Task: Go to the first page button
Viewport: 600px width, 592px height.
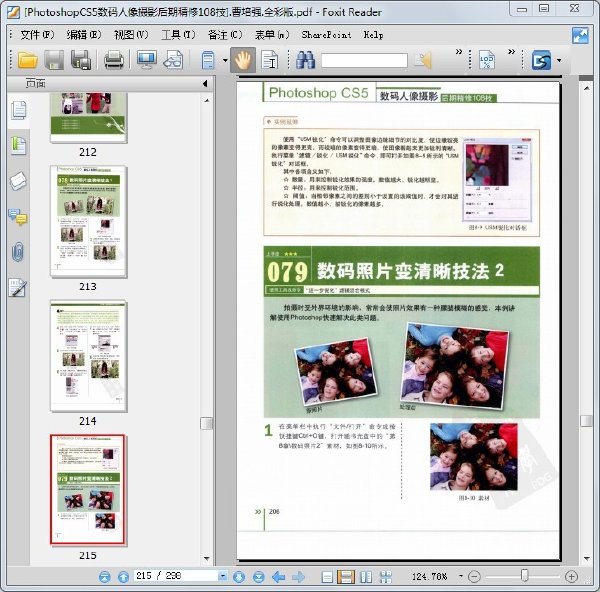Action: click(x=104, y=577)
